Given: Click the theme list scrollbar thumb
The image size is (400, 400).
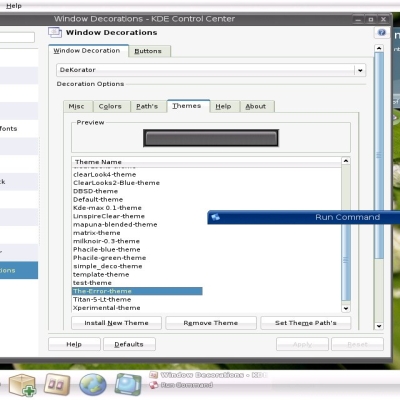Looking at the screenshot, I should tap(346, 260).
